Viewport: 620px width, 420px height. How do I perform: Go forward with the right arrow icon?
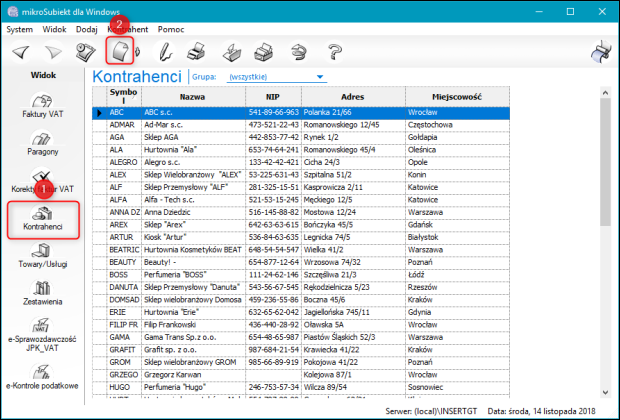(x=53, y=52)
